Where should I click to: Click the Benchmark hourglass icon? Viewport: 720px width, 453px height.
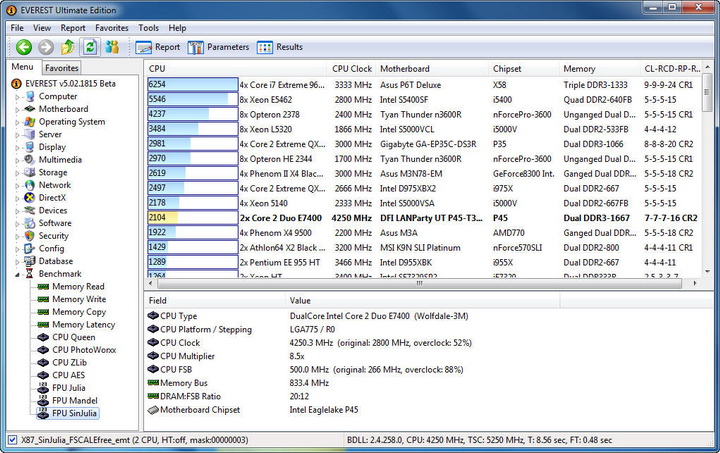(x=30, y=274)
